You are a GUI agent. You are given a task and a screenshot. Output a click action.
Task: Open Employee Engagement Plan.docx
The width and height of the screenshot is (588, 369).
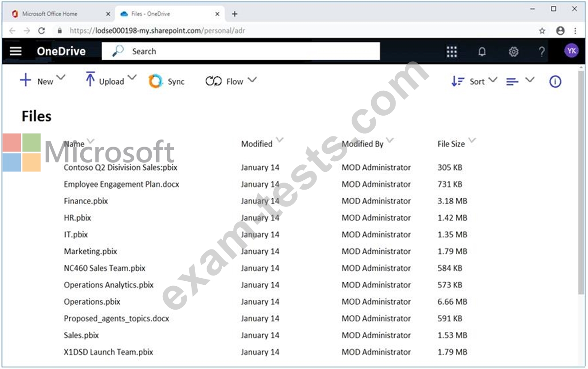122,184
